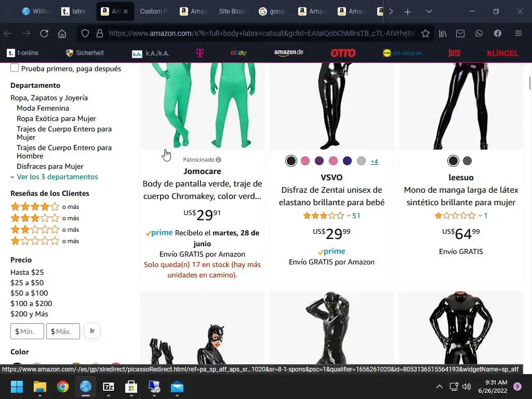The image size is (532, 399).
Task: Open 51 reviews for VSVO product
Action: point(356,216)
